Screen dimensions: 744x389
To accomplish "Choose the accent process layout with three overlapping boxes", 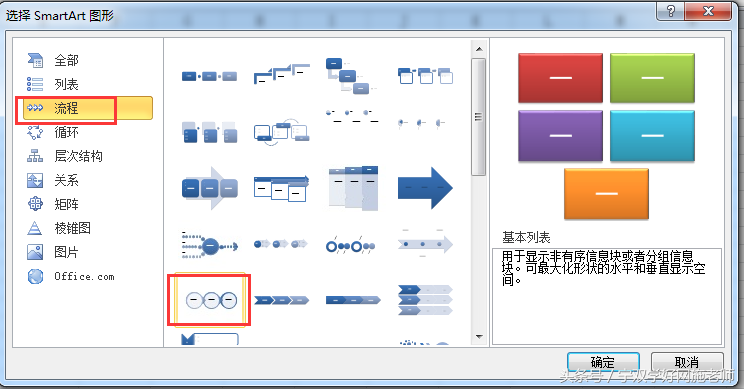I will [425, 76].
